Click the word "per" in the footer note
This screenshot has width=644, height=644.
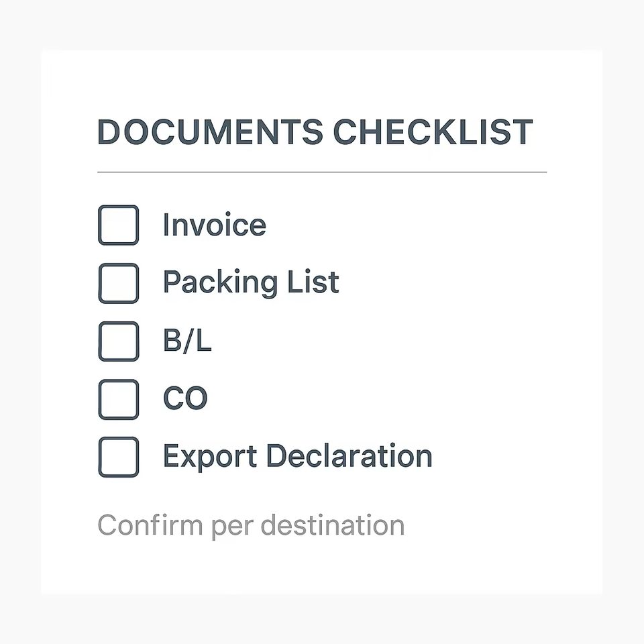point(233,527)
